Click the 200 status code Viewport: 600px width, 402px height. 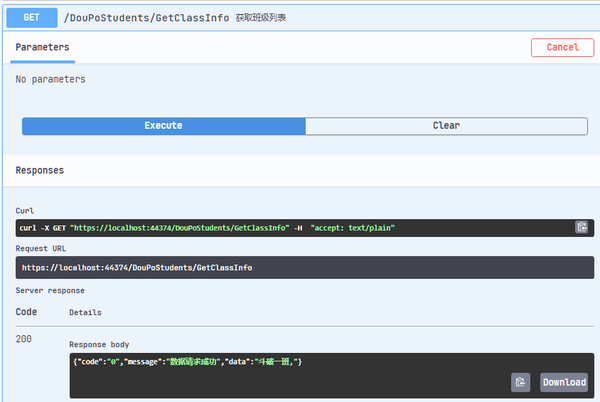click(x=24, y=339)
